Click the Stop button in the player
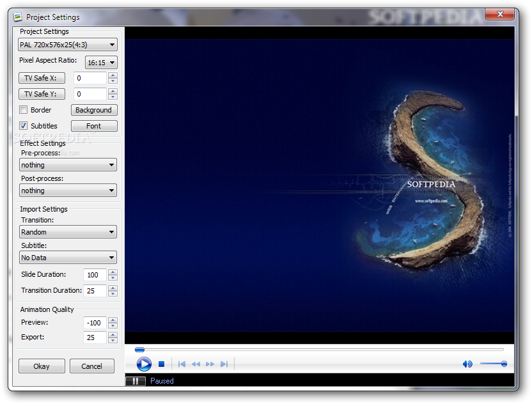The width and height of the screenshot is (532, 404). pos(162,364)
